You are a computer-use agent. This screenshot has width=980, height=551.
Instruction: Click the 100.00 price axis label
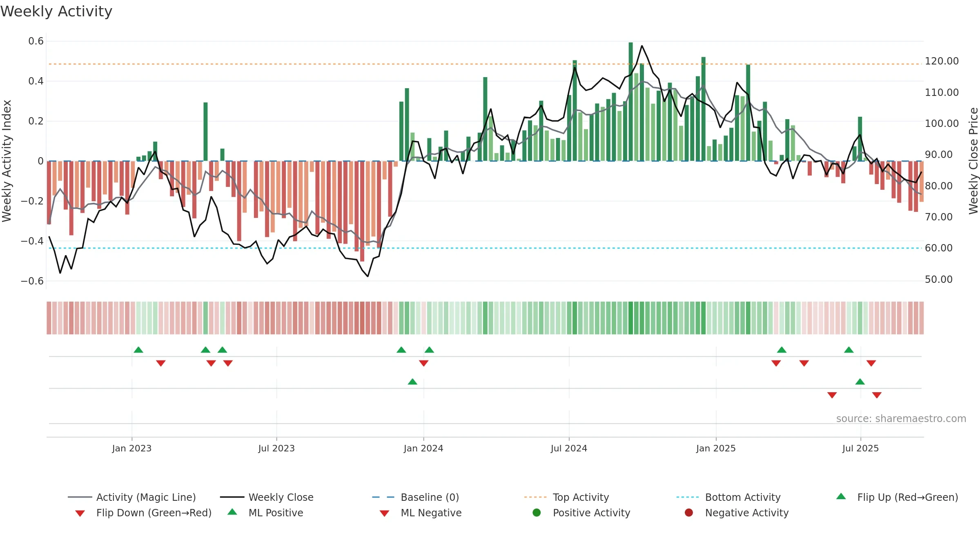(x=942, y=124)
